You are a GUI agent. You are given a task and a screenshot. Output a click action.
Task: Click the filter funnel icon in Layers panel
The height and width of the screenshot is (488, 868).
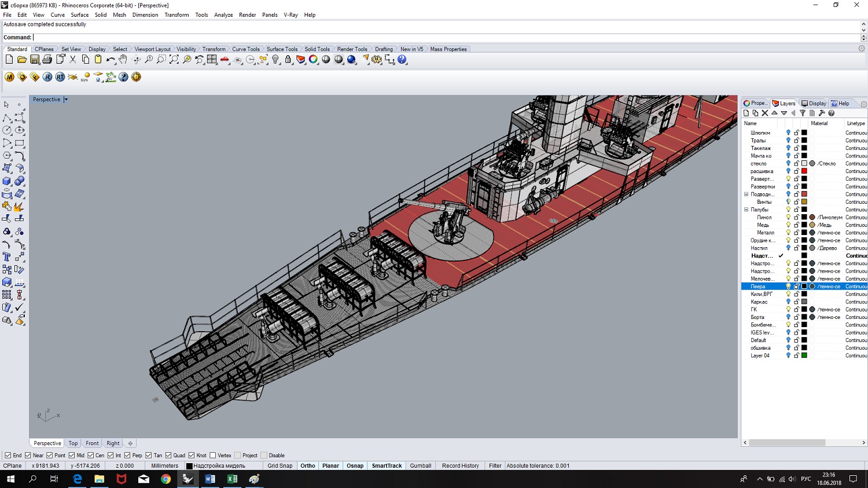[803, 113]
